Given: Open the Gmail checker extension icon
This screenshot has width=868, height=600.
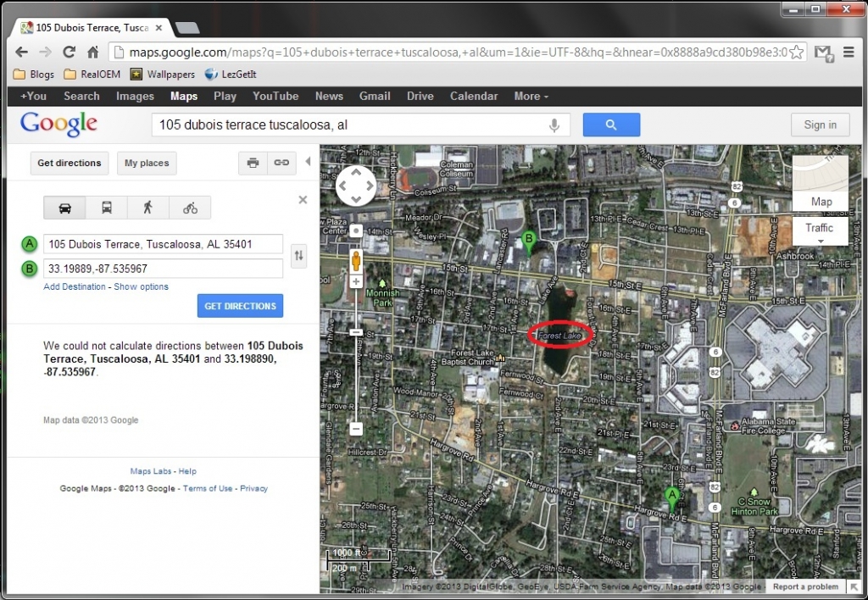Looking at the screenshot, I should [824, 53].
